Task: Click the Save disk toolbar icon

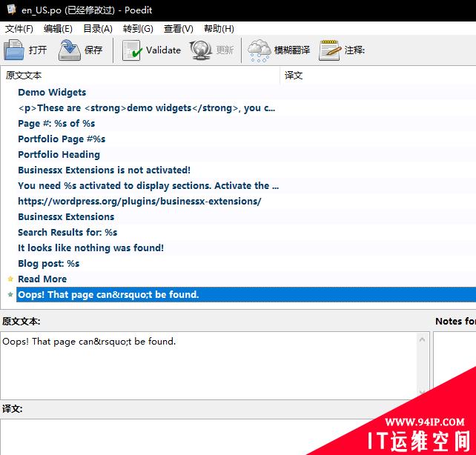Action: (x=70, y=50)
